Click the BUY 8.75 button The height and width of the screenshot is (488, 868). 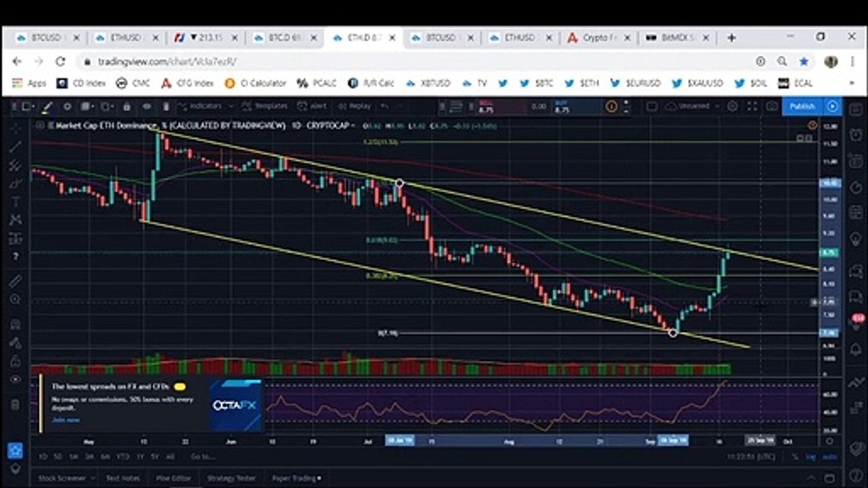(x=576, y=106)
